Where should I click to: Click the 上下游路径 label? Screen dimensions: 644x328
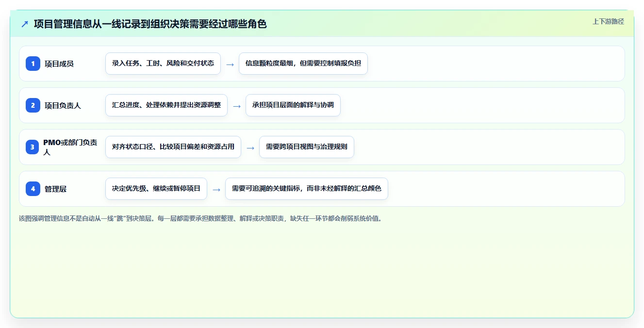click(608, 21)
